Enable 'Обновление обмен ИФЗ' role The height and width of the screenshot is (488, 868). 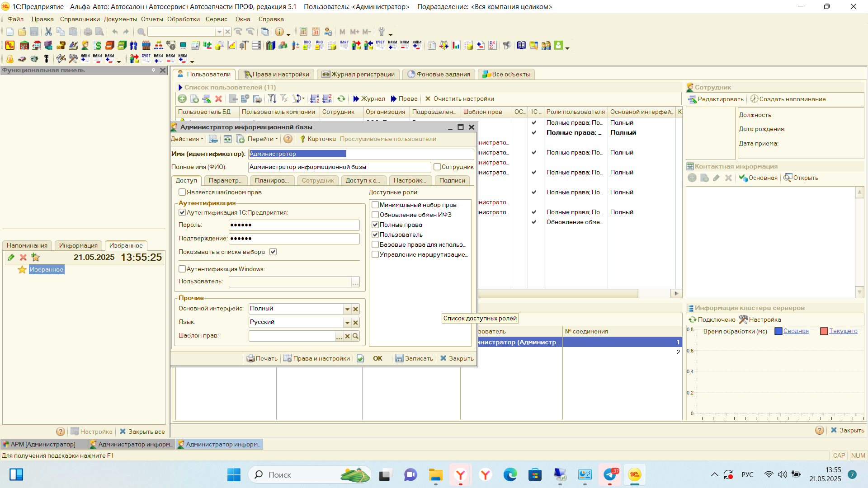[x=375, y=215]
